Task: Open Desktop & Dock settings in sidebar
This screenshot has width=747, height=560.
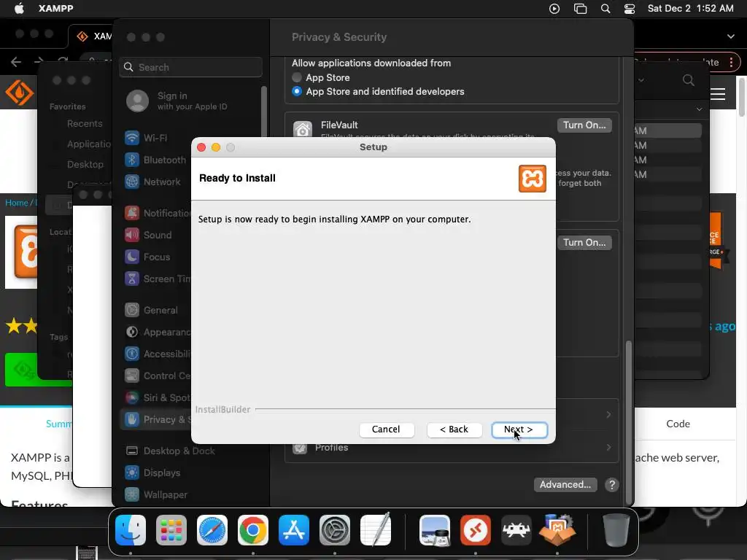Action: 190,451
